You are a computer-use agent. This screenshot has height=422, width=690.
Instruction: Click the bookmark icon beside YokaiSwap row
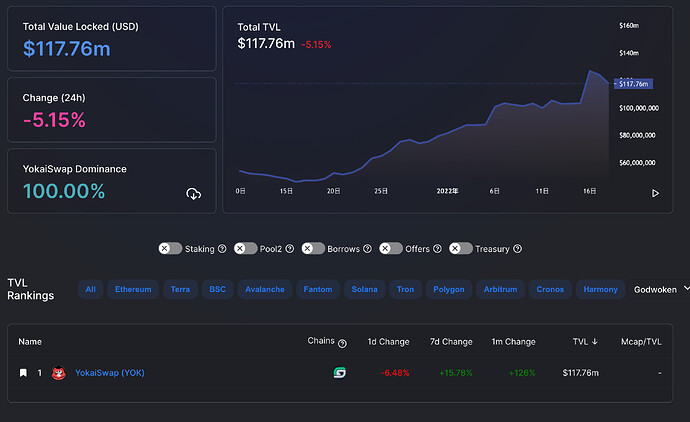pyautogui.click(x=23, y=373)
